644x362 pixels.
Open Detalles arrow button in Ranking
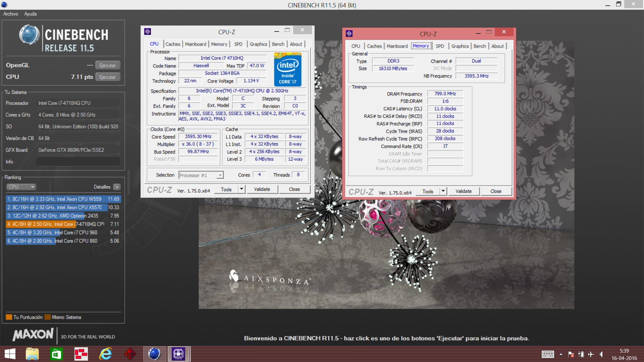[x=117, y=187]
